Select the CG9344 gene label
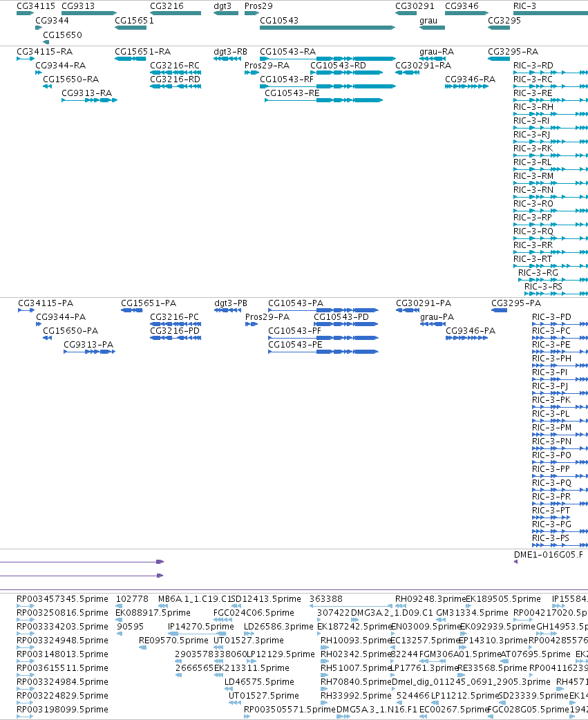This screenshot has height=720, width=588. click(x=52, y=21)
